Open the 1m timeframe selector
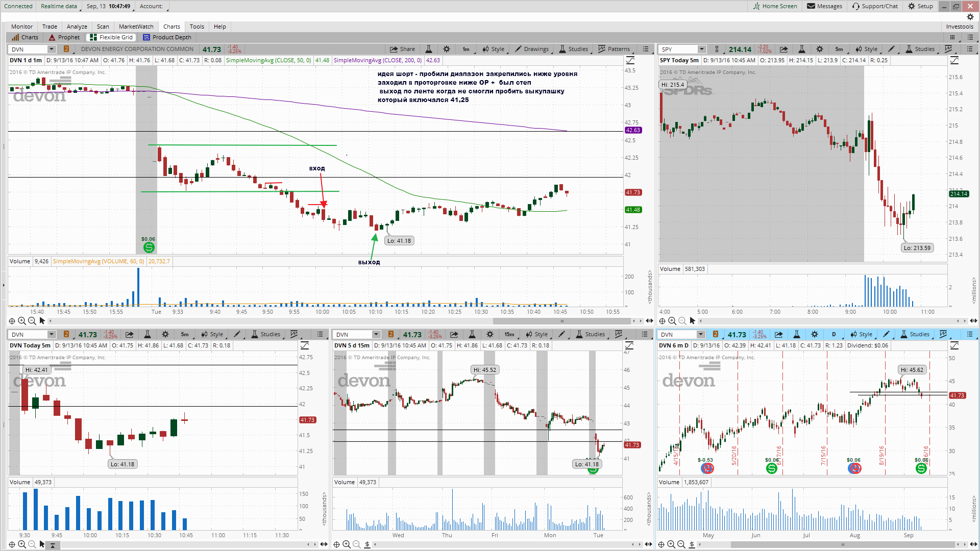The width and height of the screenshot is (980, 551). tap(466, 49)
